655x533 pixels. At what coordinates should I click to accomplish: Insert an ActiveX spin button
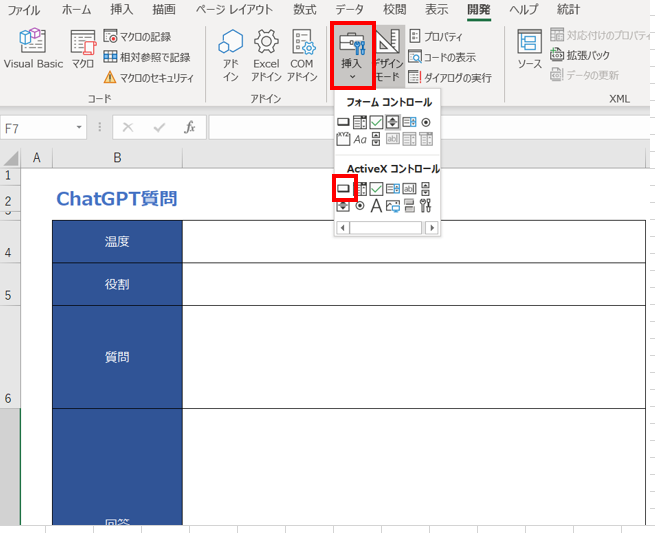(x=343, y=206)
